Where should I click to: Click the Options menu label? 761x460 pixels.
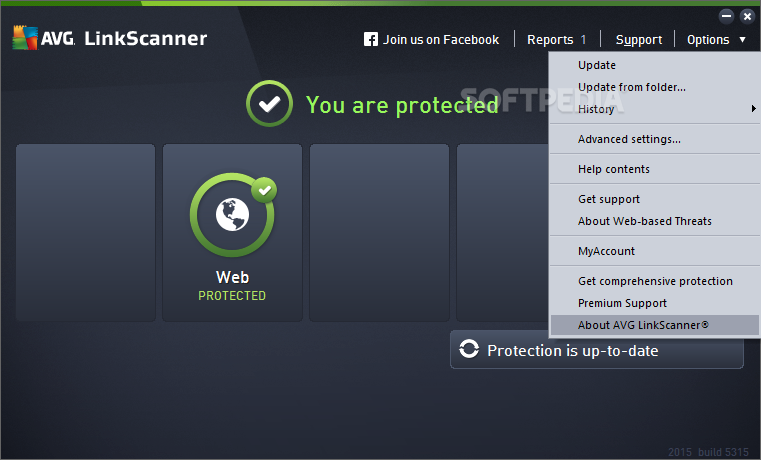708,40
